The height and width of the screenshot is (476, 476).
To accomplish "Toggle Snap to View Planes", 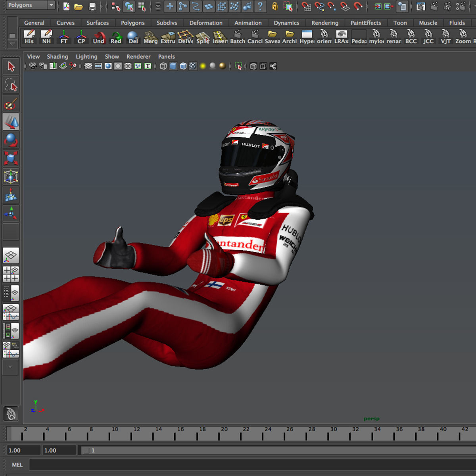I will (345, 6).
